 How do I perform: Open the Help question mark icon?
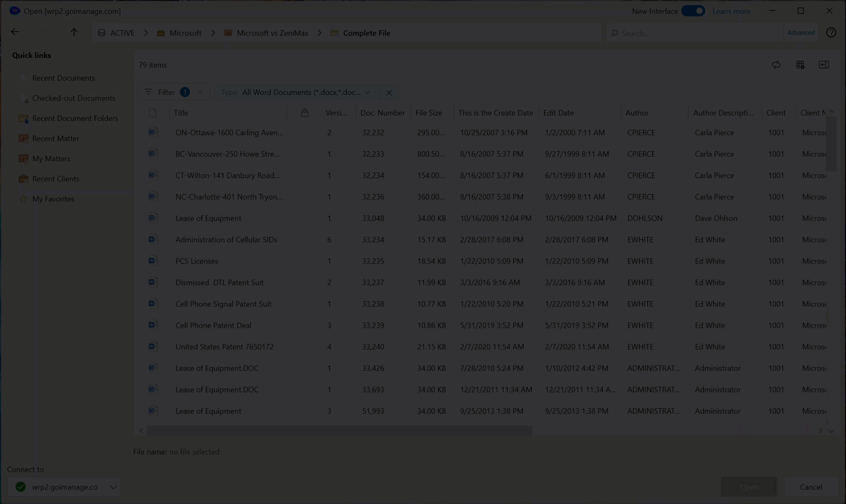(x=831, y=32)
